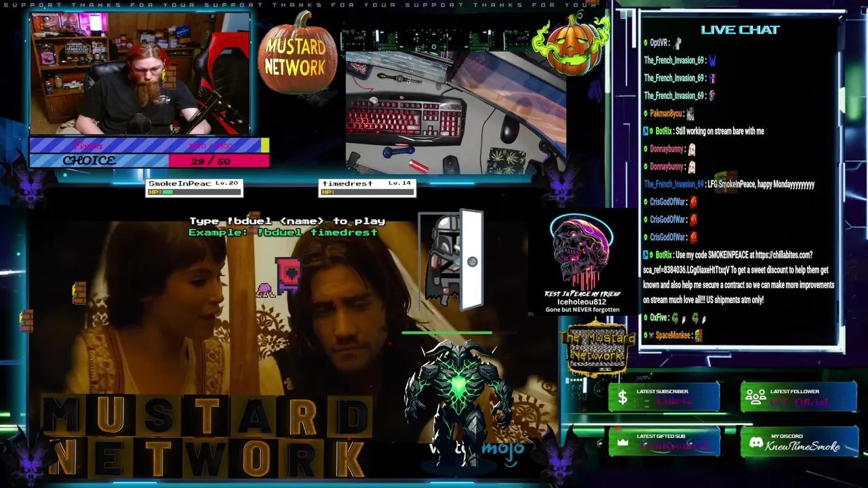The height and width of the screenshot is (488, 868).
Task: Click the people icon on Latest Follower
Action: tap(755, 398)
